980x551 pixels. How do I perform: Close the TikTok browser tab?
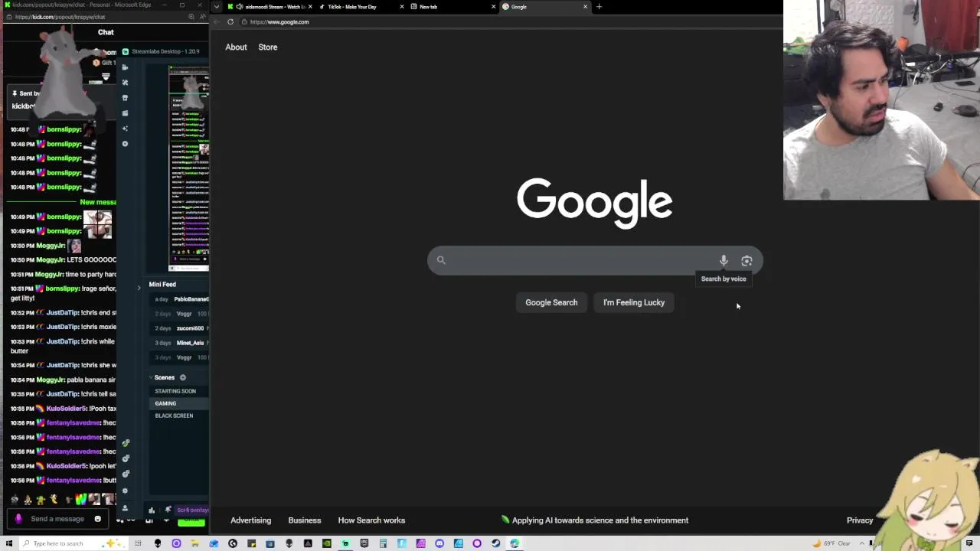[x=402, y=7]
